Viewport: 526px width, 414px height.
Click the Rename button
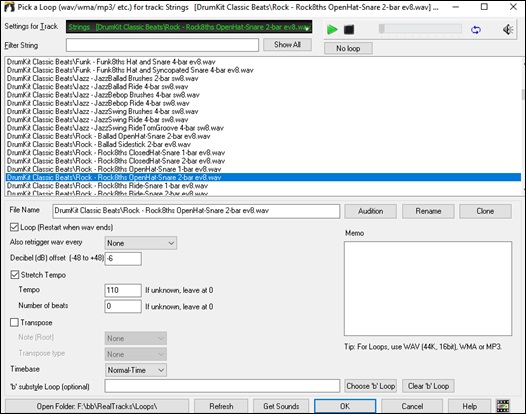coord(428,211)
